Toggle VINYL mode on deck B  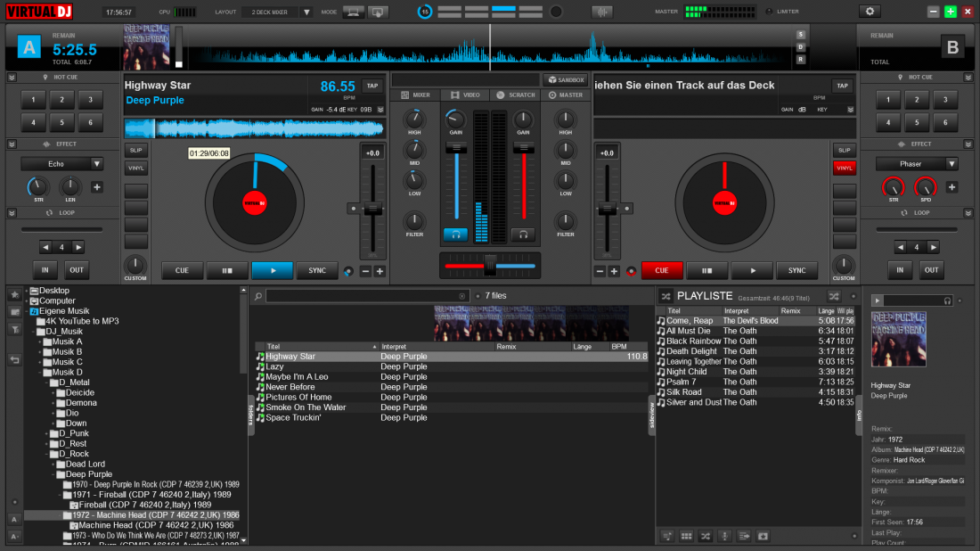point(844,168)
